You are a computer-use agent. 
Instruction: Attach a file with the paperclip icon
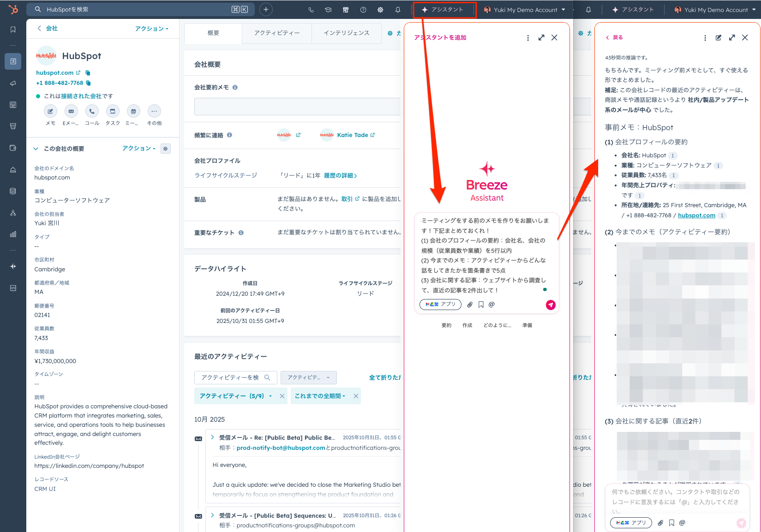470,305
